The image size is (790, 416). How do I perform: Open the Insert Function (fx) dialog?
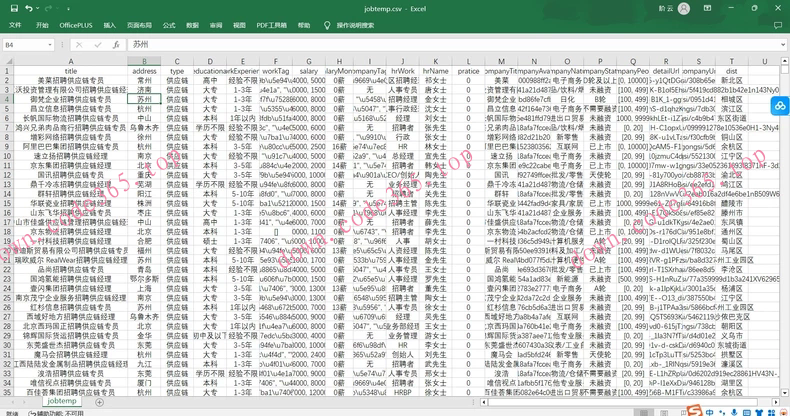click(116, 45)
